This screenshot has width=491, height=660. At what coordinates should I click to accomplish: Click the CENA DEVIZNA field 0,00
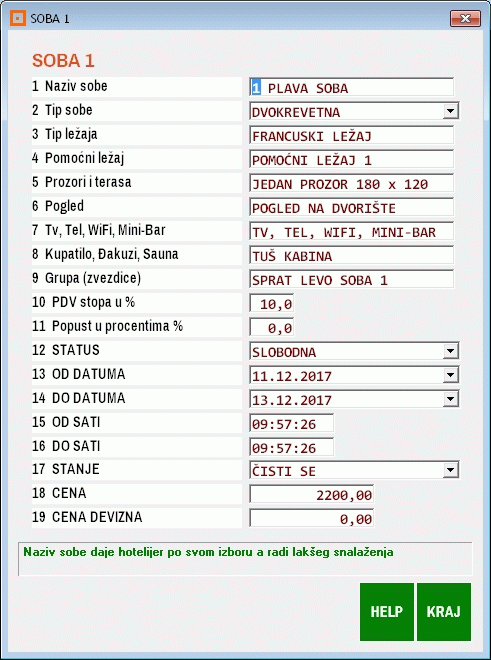pos(312,519)
